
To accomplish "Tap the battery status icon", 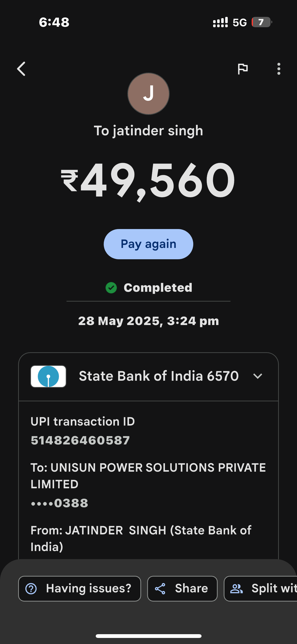I will [x=262, y=22].
